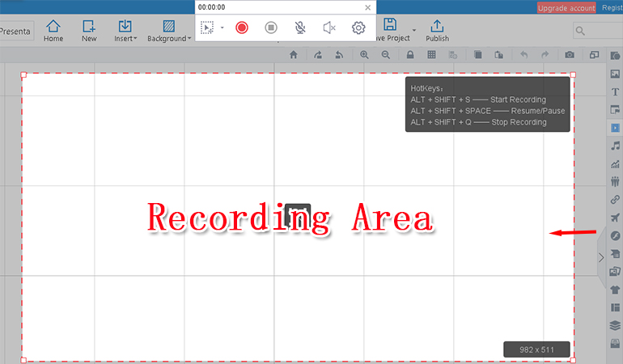Click the grid settings icon
The width and height of the screenshot is (623, 364).
453,55
